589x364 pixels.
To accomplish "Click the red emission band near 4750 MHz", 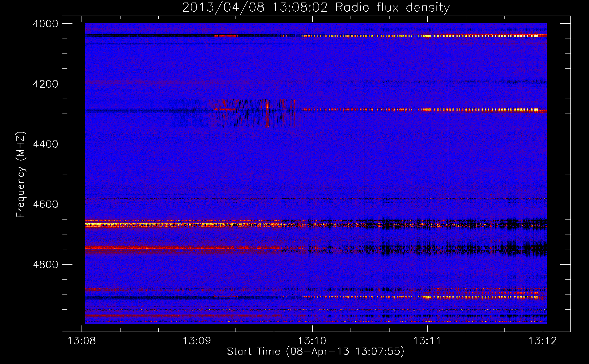I will pyautogui.click(x=182, y=249).
